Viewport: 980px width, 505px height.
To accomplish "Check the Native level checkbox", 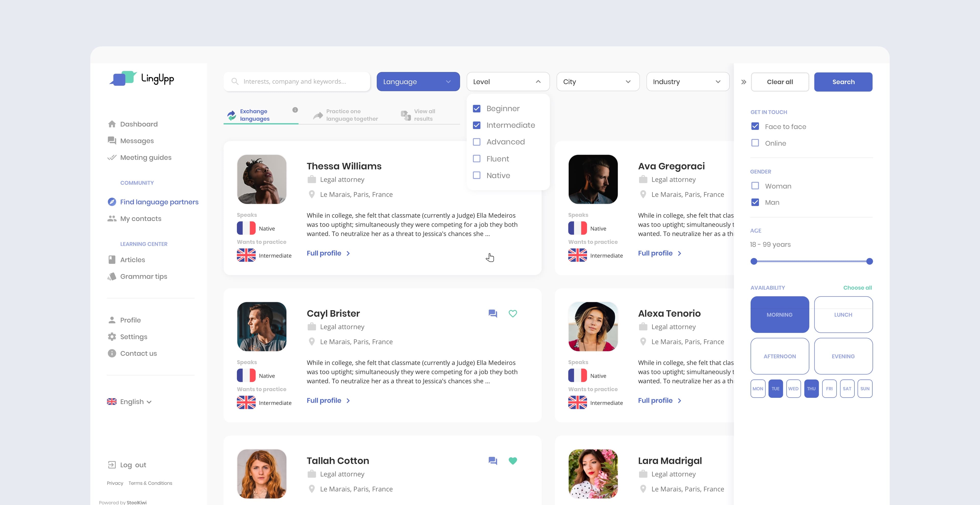I will (x=477, y=175).
